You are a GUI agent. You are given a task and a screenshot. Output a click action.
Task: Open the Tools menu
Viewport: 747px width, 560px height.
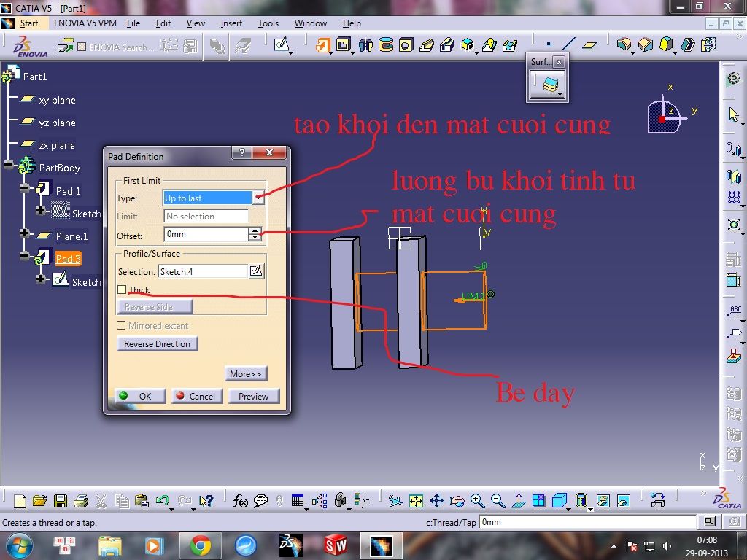coord(268,23)
